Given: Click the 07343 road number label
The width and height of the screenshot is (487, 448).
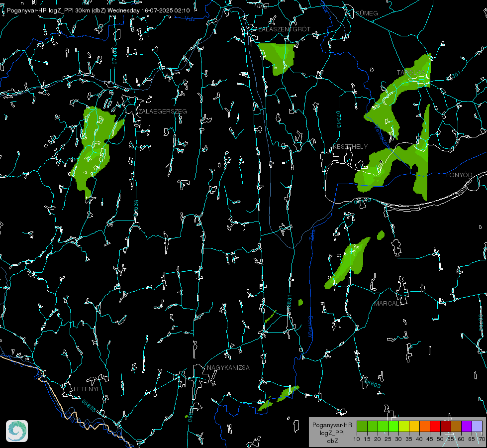Looking at the screenshot, I should click(x=339, y=119).
